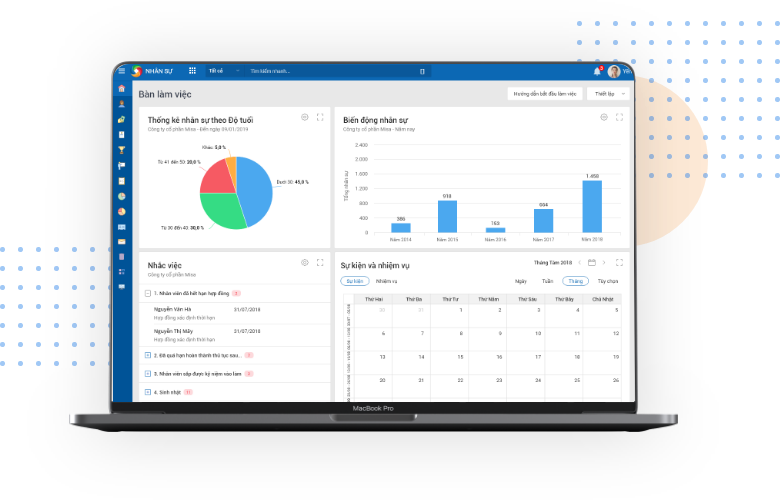Screen dimensions: 780x500
Task: Click the notification bell icon
Action: [598, 71]
